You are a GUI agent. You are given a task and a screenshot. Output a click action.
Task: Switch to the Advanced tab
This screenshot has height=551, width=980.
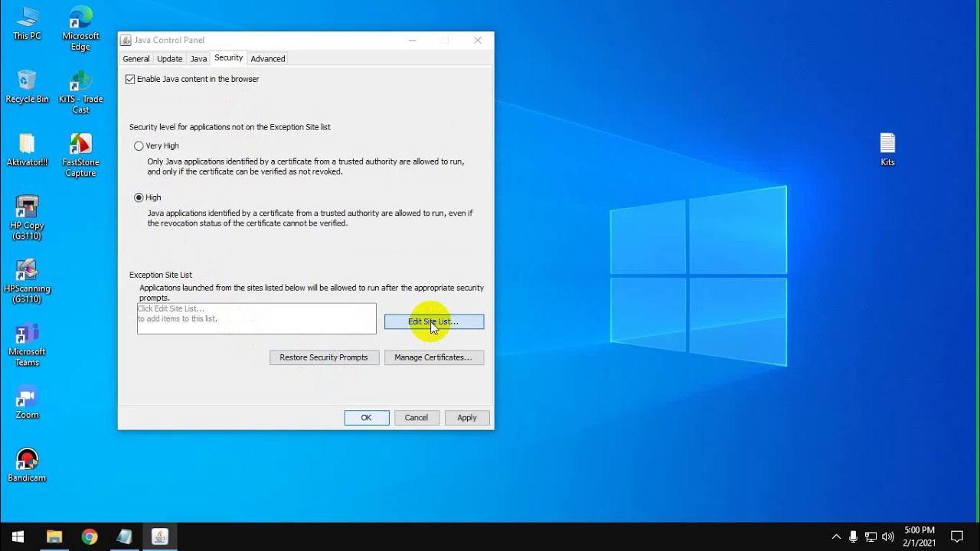(x=268, y=59)
